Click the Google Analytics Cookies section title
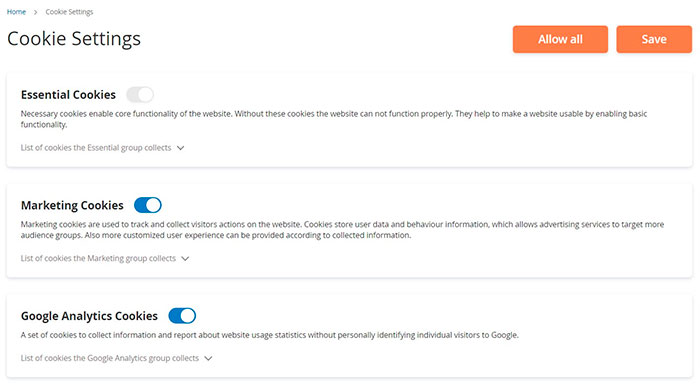This screenshot has height=385, width=700. (x=89, y=316)
